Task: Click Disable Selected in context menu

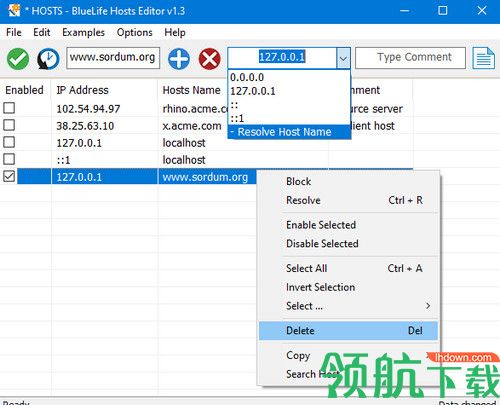Action: [348, 244]
